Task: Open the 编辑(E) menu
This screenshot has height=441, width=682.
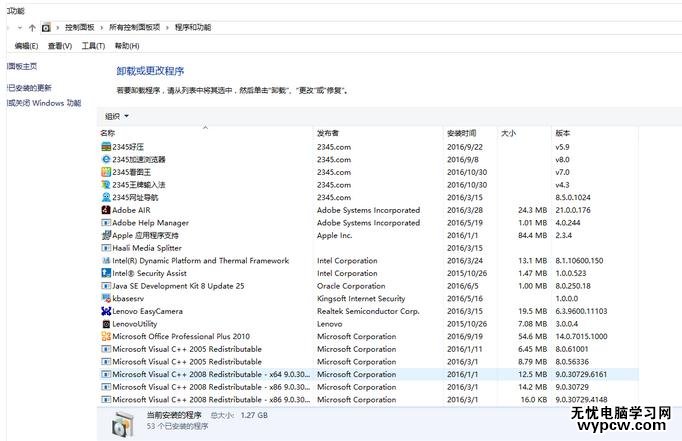Action: pyautogui.click(x=27, y=46)
